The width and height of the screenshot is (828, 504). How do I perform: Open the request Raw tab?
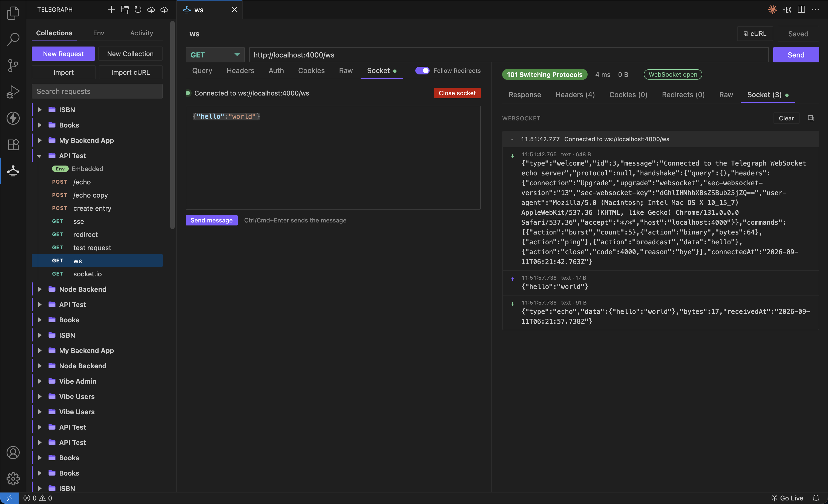click(x=346, y=71)
